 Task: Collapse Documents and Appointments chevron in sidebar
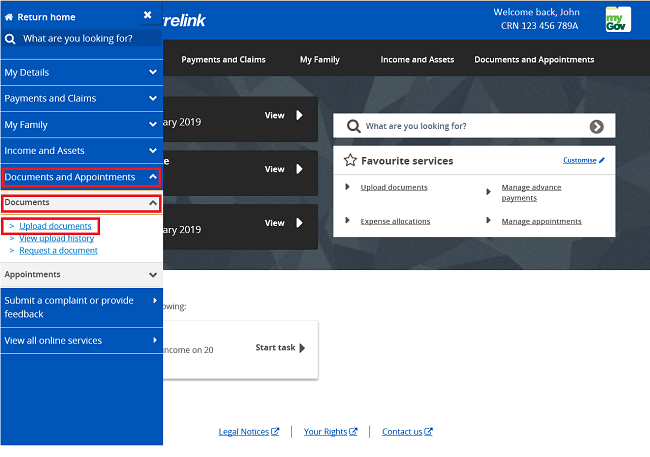tap(153, 177)
